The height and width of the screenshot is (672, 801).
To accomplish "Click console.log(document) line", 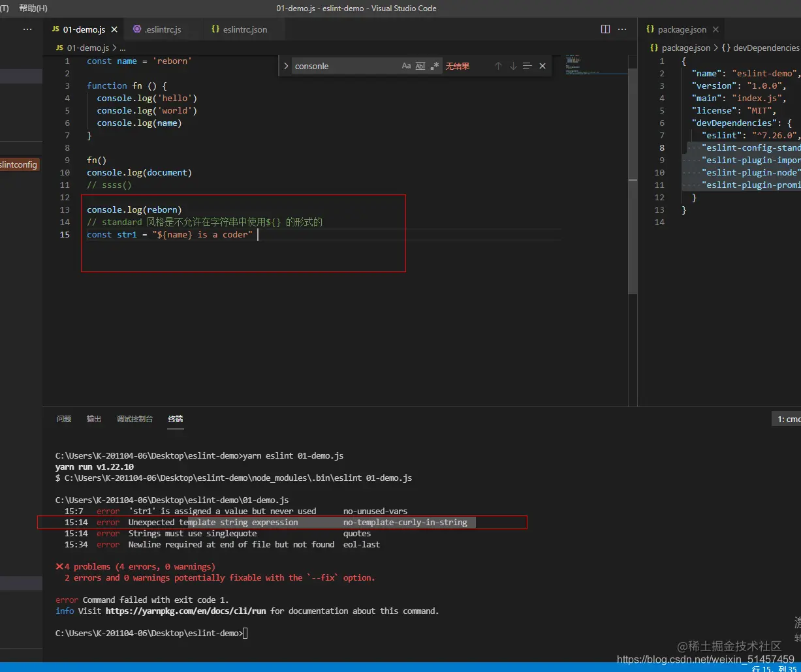I will (x=139, y=173).
